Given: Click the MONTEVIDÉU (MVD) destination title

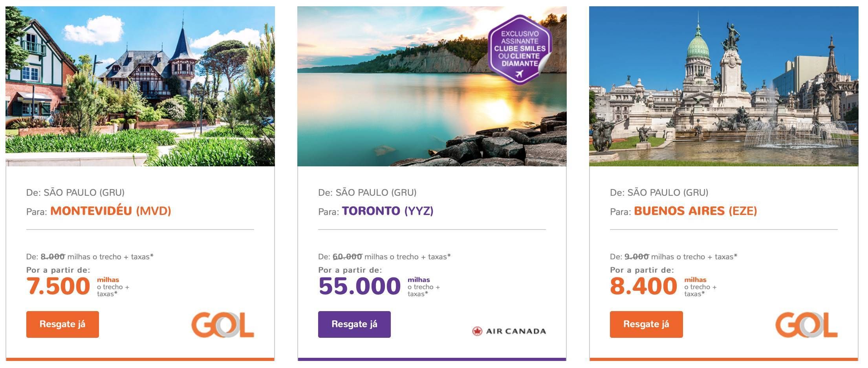Looking at the screenshot, I should tap(111, 211).
